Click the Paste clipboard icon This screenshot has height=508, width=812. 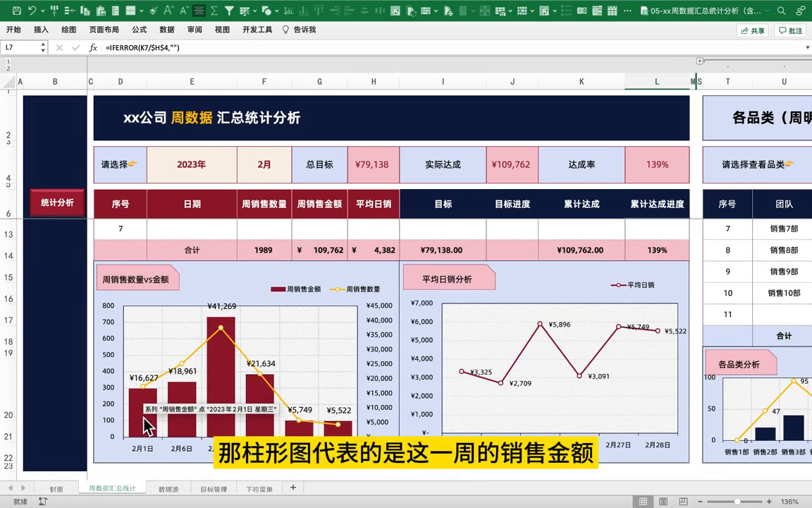tap(101, 11)
